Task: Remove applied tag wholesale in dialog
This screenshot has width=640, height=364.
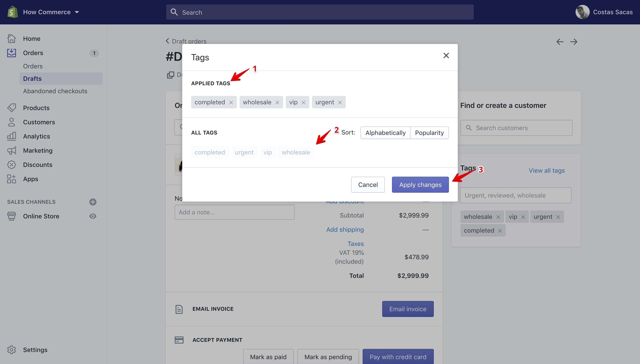Action: [x=277, y=103]
